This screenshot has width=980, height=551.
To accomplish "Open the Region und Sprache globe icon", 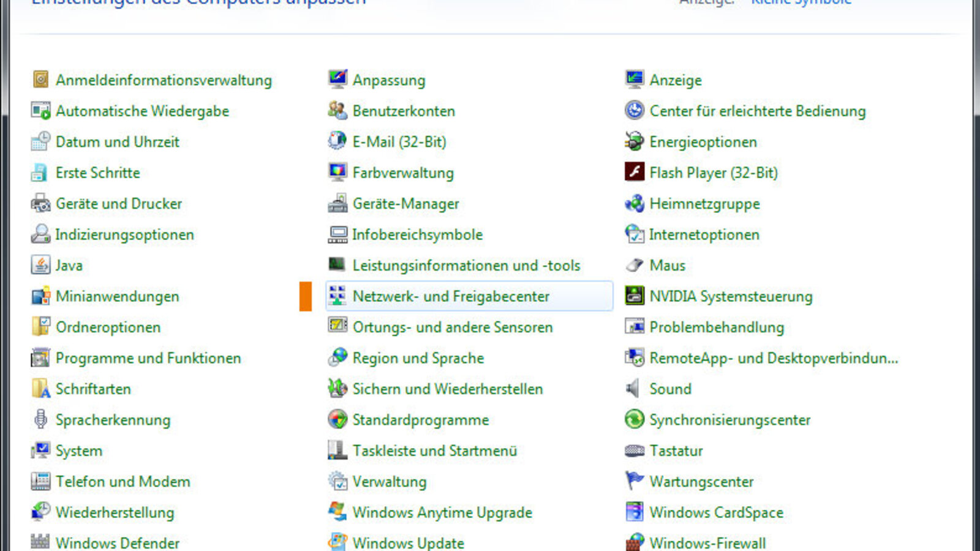I will point(337,358).
